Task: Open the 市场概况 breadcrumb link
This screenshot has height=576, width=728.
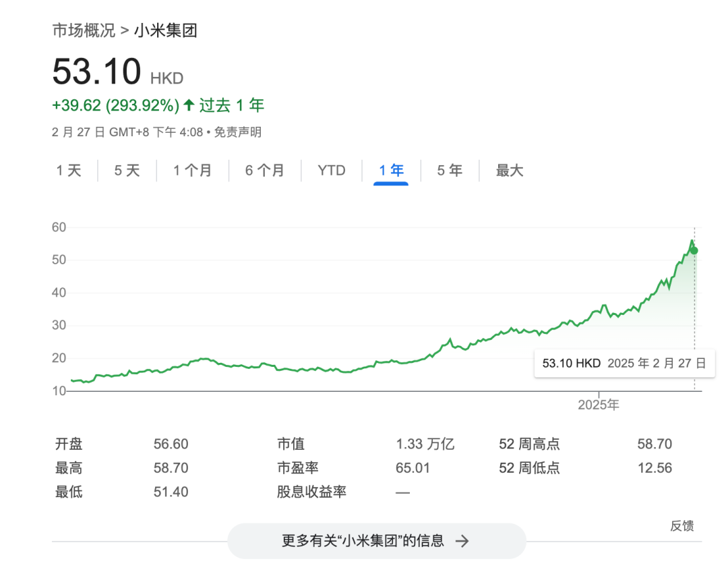Action: pyautogui.click(x=84, y=30)
